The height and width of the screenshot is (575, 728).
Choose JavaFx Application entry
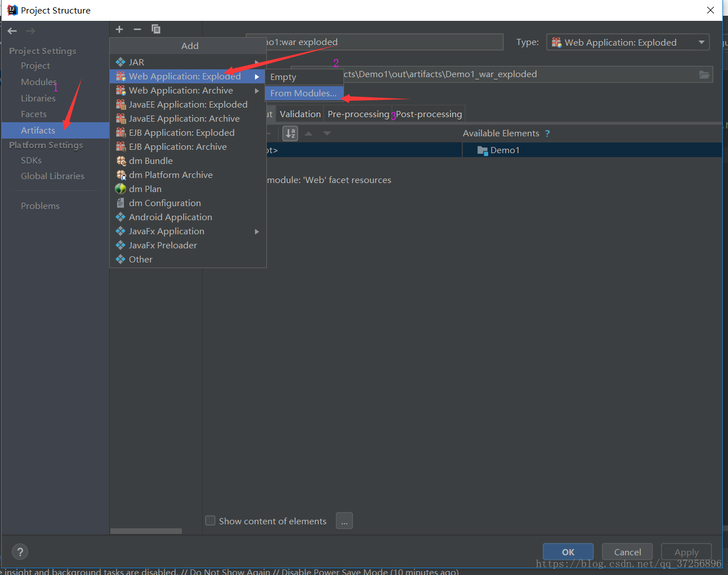[187, 231]
